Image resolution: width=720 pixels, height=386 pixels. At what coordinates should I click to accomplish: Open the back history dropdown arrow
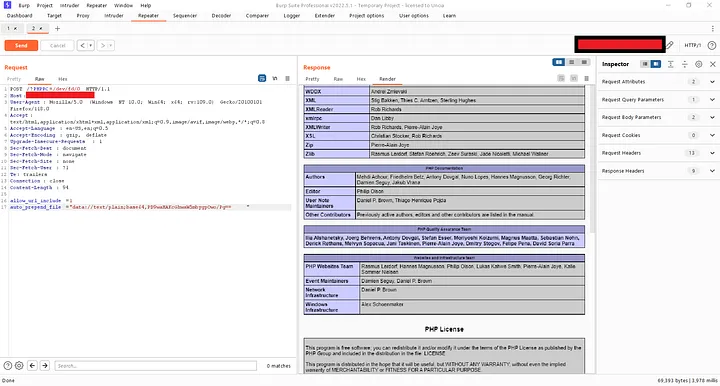pyautogui.click(x=91, y=45)
